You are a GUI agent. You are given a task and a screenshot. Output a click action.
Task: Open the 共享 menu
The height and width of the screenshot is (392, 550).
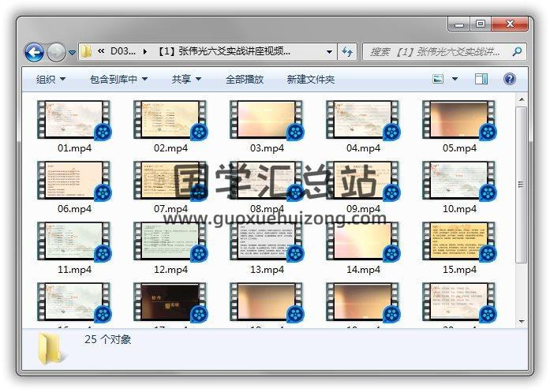point(186,79)
